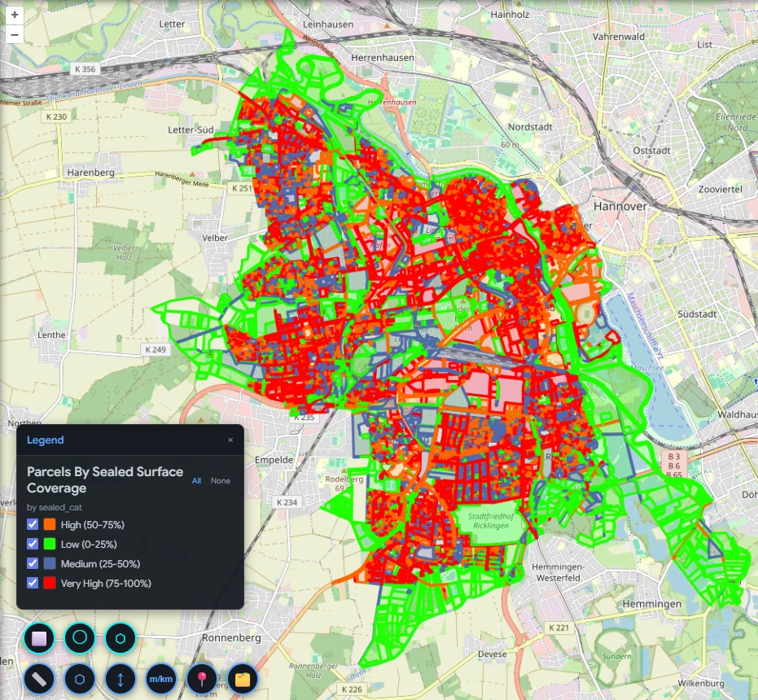Click the Velber town label
The image size is (758, 700).
(215, 238)
